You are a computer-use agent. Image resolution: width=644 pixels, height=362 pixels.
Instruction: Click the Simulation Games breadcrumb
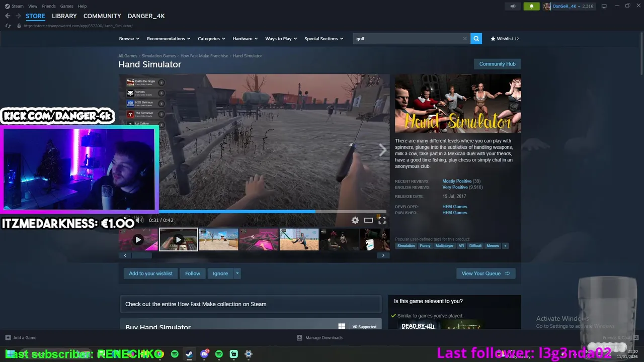(158, 56)
